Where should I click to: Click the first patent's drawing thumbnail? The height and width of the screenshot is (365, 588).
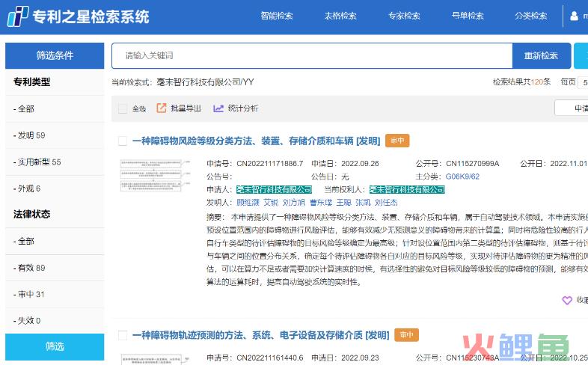pyautogui.click(x=155, y=175)
